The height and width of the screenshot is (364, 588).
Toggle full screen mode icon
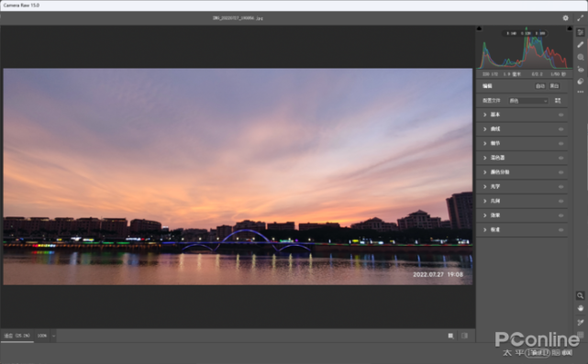click(x=580, y=18)
